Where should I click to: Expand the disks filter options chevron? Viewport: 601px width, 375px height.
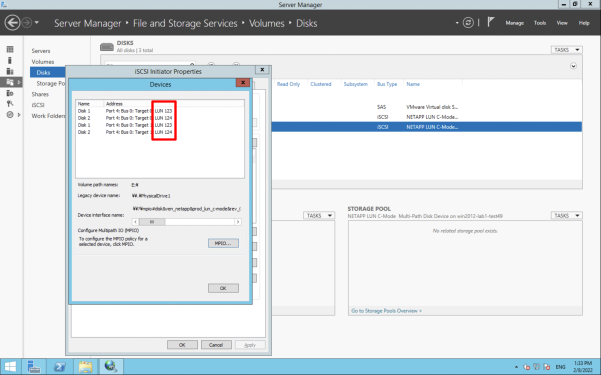click(573, 66)
